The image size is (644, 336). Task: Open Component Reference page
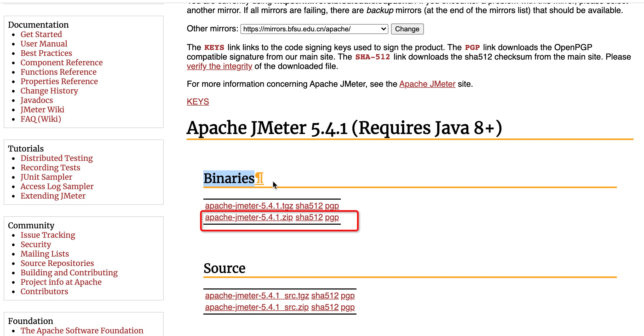click(x=61, y=63)
